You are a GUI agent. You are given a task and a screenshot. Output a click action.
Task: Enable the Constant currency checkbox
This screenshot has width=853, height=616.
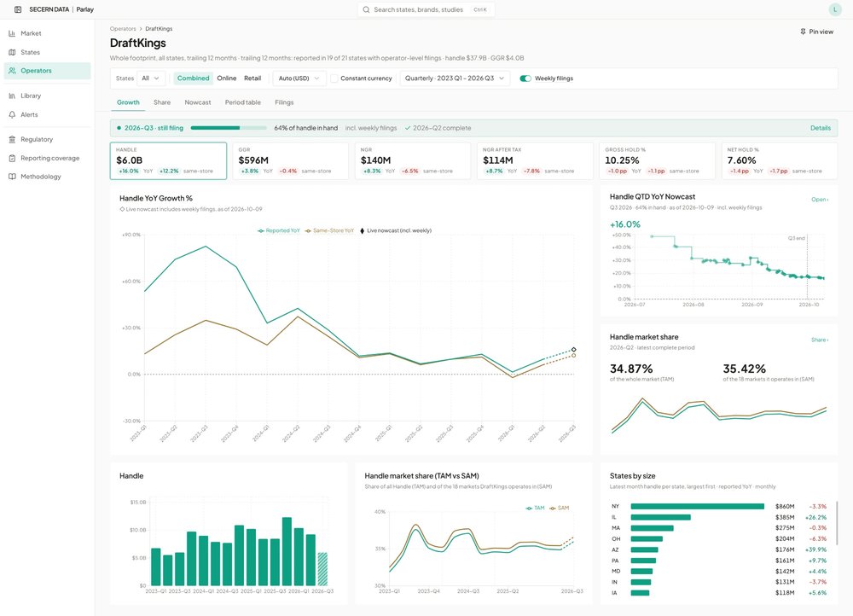click(334, 78)
